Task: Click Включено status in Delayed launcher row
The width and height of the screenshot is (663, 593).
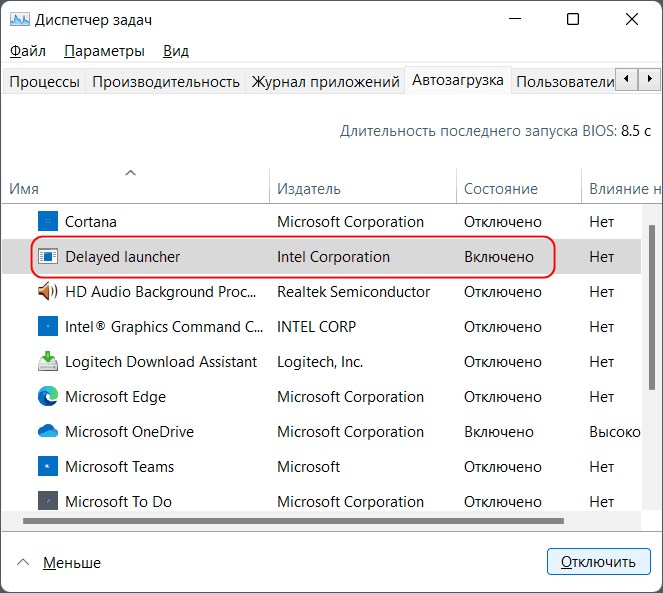Action: (499, 257)
